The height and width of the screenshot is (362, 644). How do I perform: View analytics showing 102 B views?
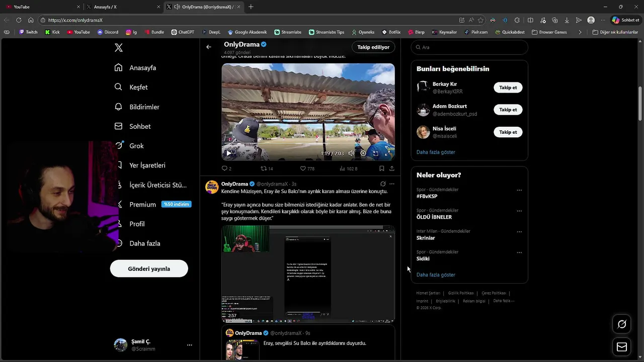click(x=349, y=168)
